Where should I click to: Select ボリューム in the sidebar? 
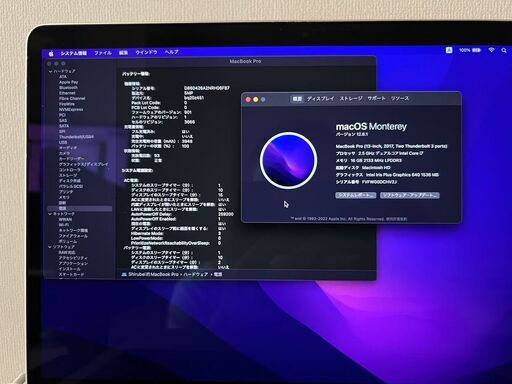click(x=68, y=241)
